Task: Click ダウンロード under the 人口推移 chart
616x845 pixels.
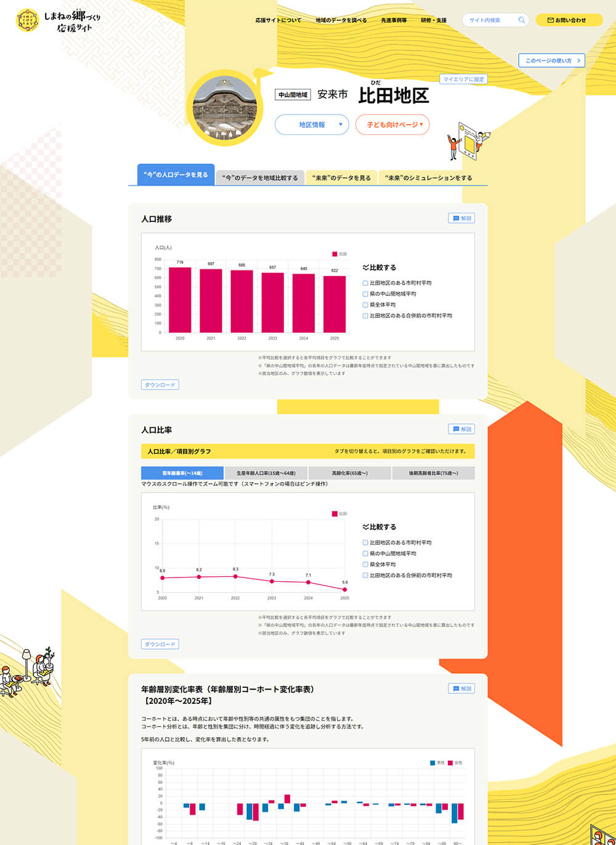Action: [x=160, y=385]
